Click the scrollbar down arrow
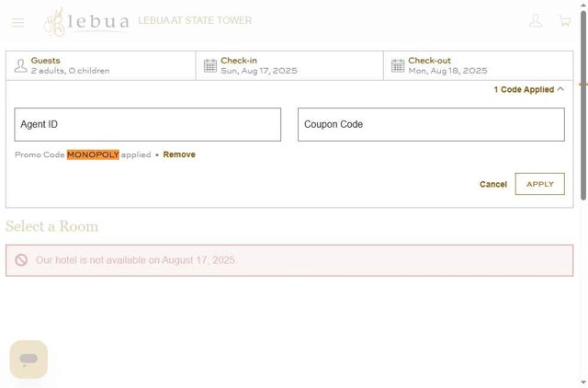The image size is (588, 388). pyautogui.click(x=583, y=383)
